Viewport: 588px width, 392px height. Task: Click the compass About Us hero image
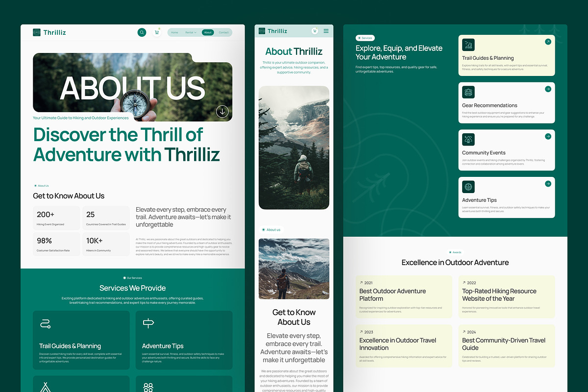(132, 87)
